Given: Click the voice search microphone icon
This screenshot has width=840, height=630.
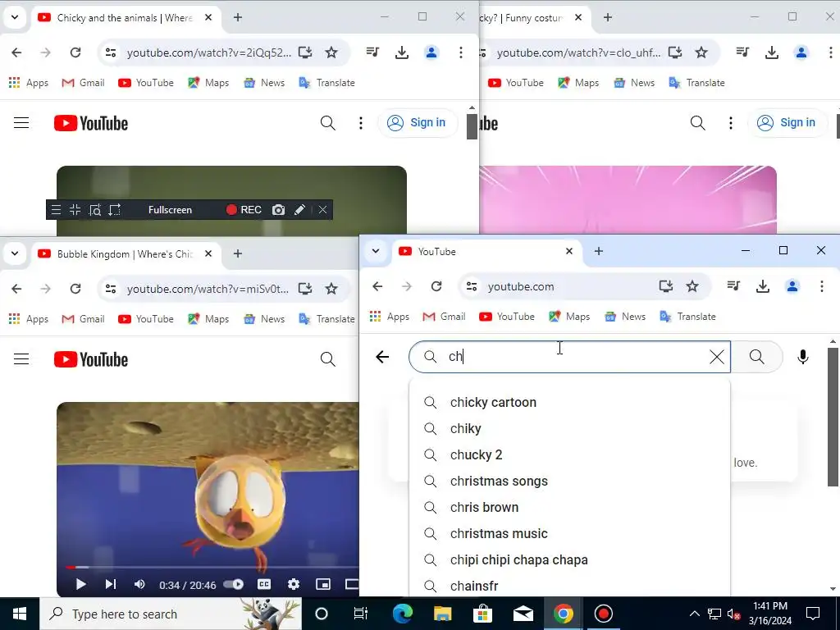Looking at the screenshot, I should (x=802, y=357).
